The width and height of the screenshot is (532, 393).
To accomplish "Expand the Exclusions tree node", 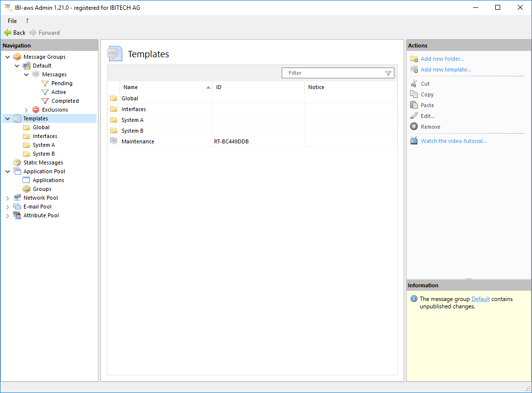I will [x=26, y=110].
